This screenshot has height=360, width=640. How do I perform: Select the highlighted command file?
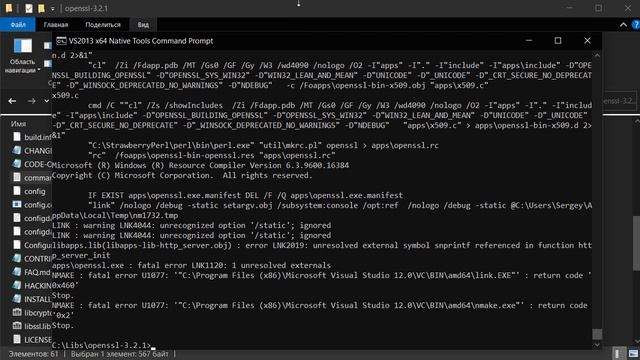point(32,178)
